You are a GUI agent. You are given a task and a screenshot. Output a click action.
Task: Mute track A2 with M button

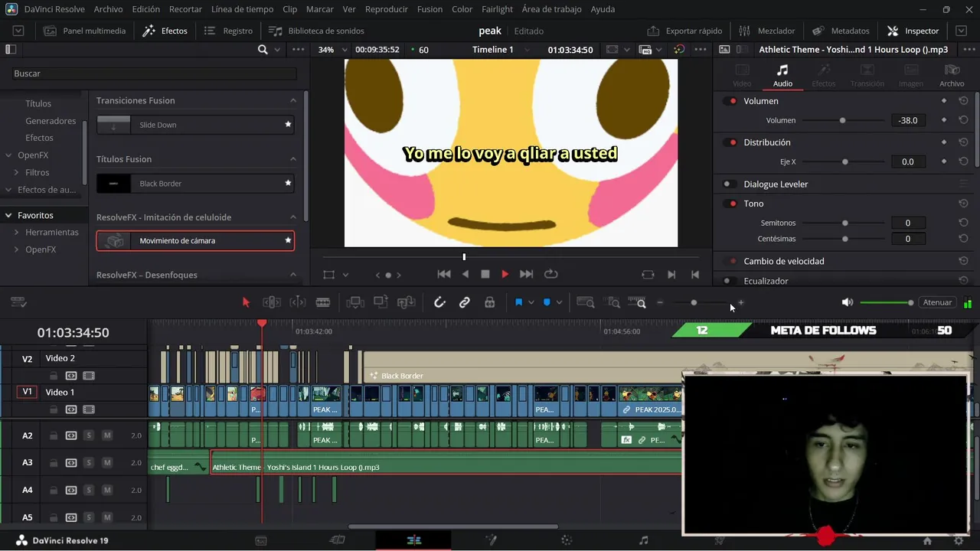107,435
